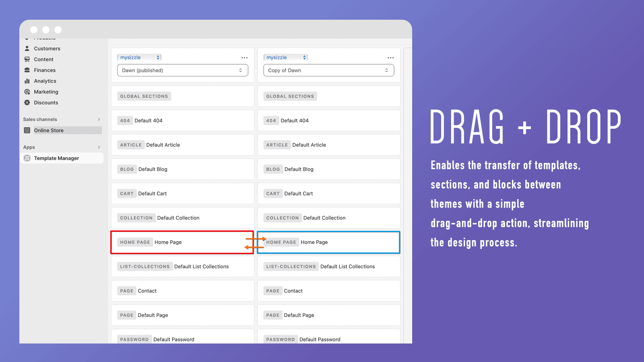Open the Dawn (published) theme dropdown
This screenshot has width=644, height=362.
(182, 70)
